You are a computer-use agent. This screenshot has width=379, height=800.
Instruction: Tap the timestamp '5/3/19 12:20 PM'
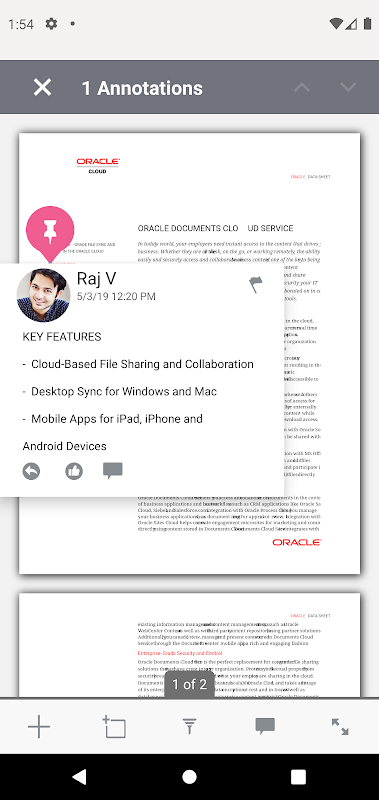(x=116, y=296)
